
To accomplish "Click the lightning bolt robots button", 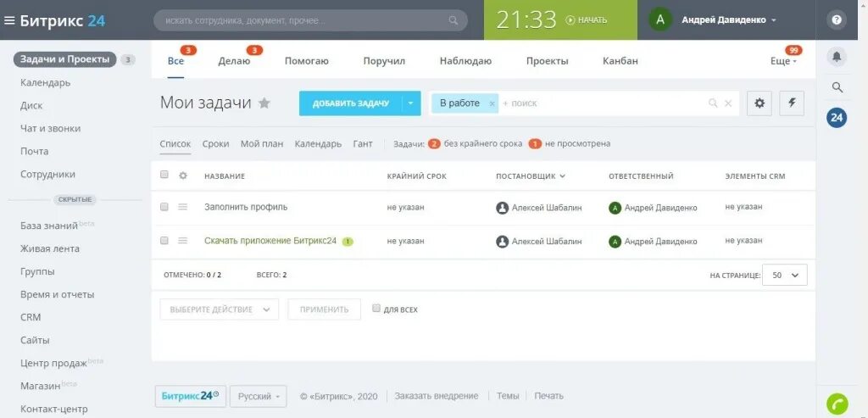I will pos(792,103).
